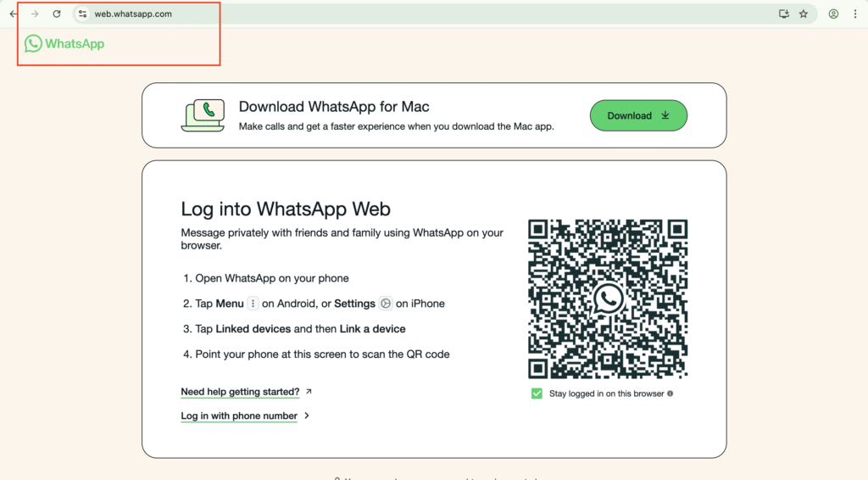
Task: Click the "Tap Linked devices" step text
Action: tap(301, 329)
